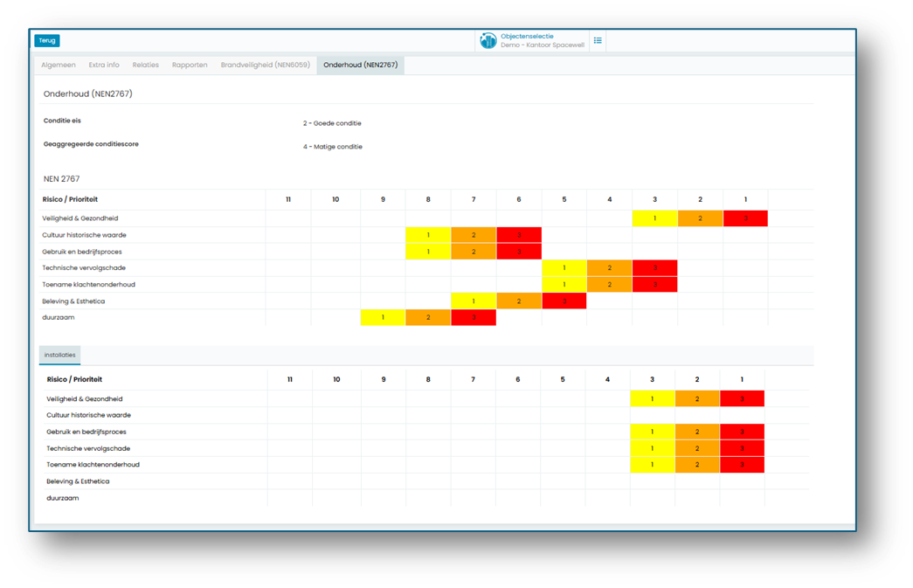Image resolution: width=913 pixels, height=588 pixels.
Task: Click red cell 3 in installaties Toename klachtenonderhoud row
Action: click(742, 465)
